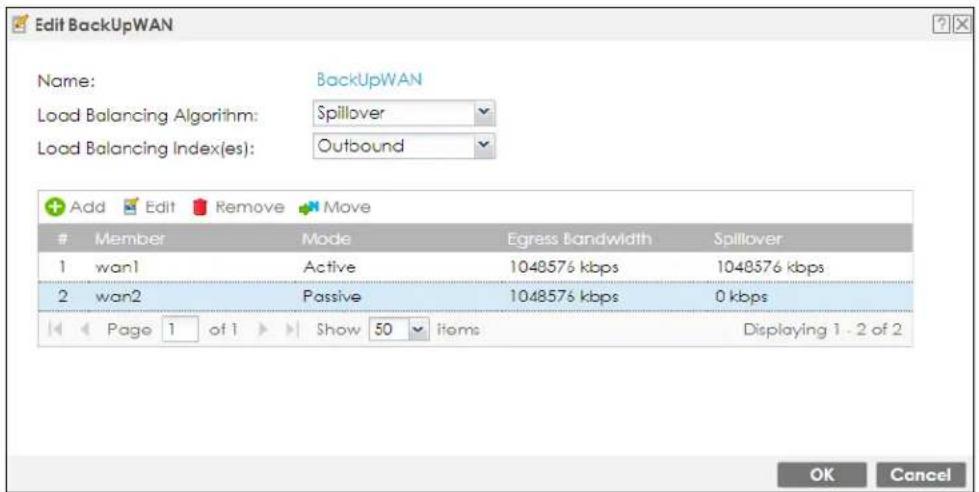The width and height of the screenshot is (979, 492).
Task: Remove the selected member
Action: (238, 207)
